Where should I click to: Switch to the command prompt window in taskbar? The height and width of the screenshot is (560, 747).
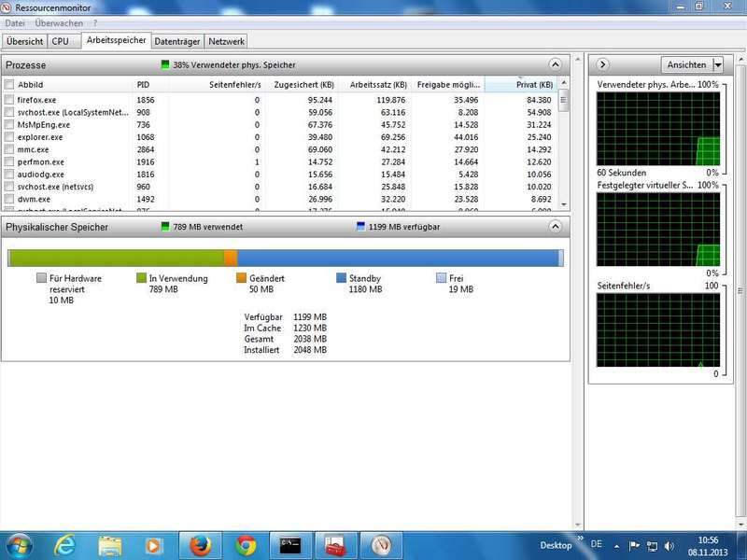click(x=290, y=544)
